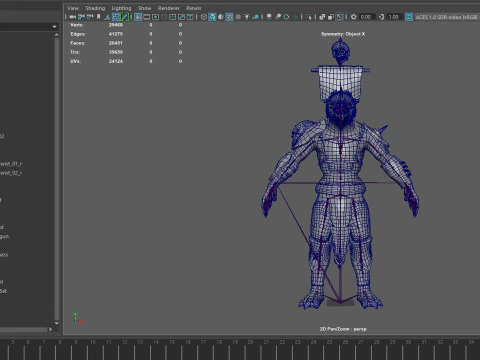Switch to Wireframe display mode
480x360 pixels.
coord(204,17)
